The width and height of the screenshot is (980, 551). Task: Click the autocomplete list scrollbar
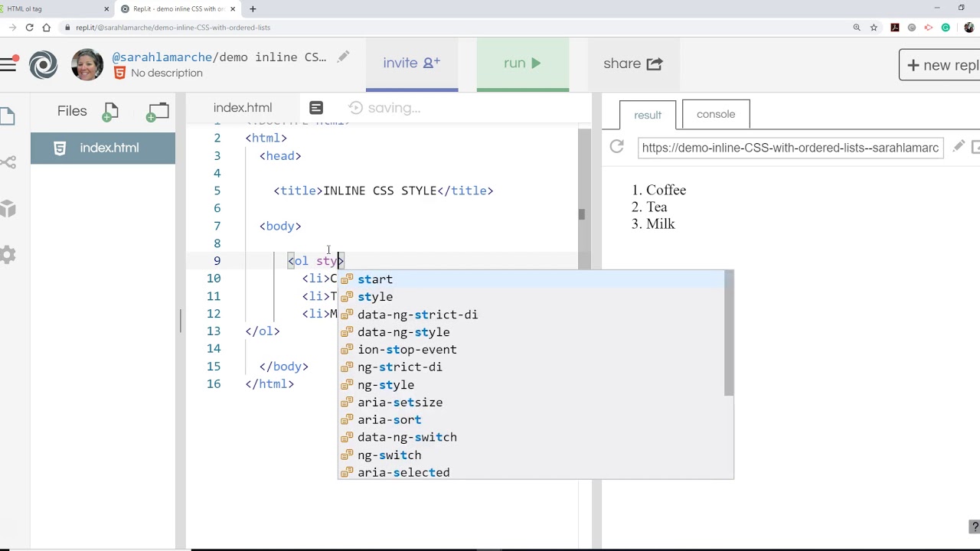(x=729, y=334)
